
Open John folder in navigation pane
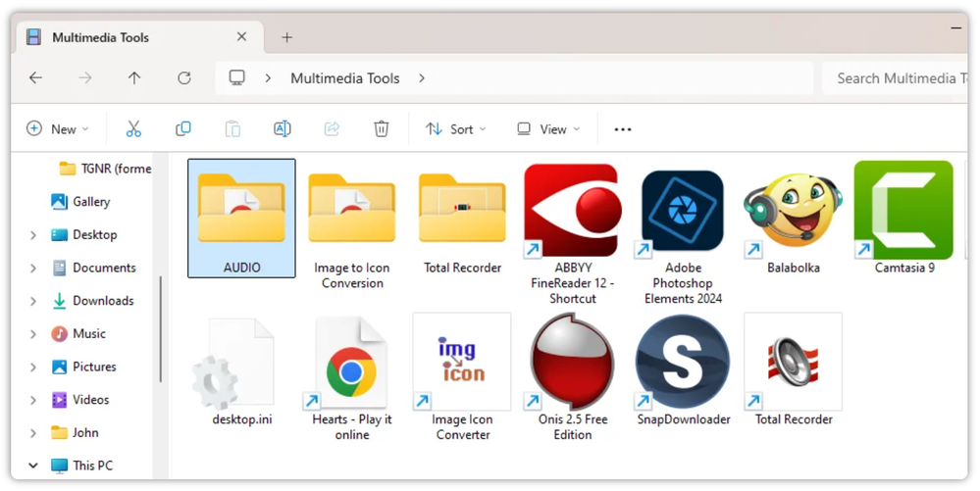[x=75, y=433]
